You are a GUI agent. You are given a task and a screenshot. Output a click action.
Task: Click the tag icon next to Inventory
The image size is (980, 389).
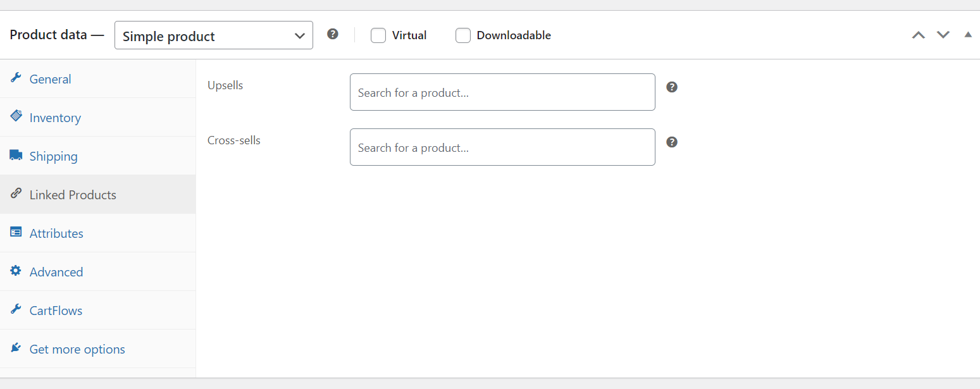pos(16,116)
